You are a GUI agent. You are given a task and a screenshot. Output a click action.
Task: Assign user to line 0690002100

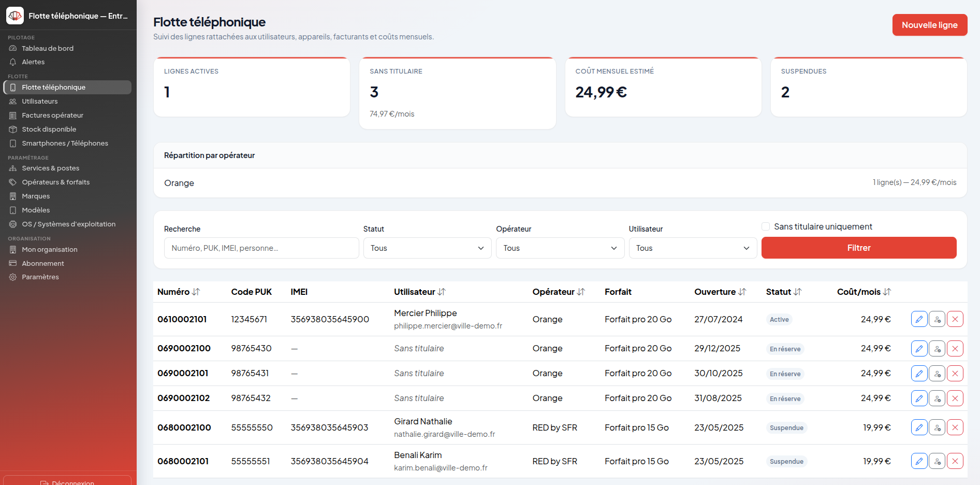(937, 349)
